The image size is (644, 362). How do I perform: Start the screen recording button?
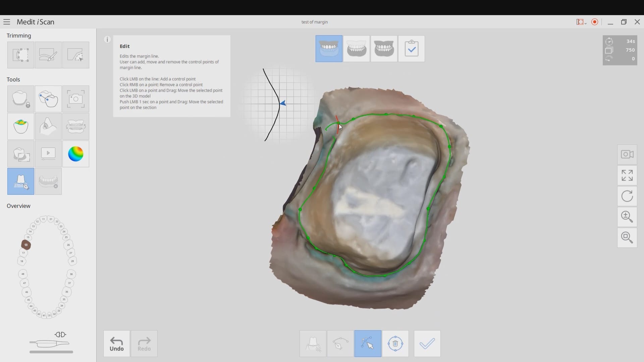click(x=595, y=22)
